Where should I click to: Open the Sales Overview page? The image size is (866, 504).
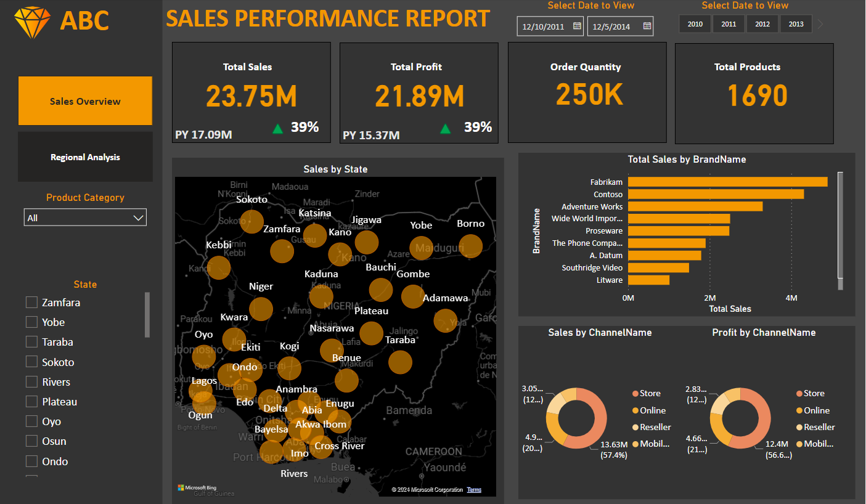[85, 101]
